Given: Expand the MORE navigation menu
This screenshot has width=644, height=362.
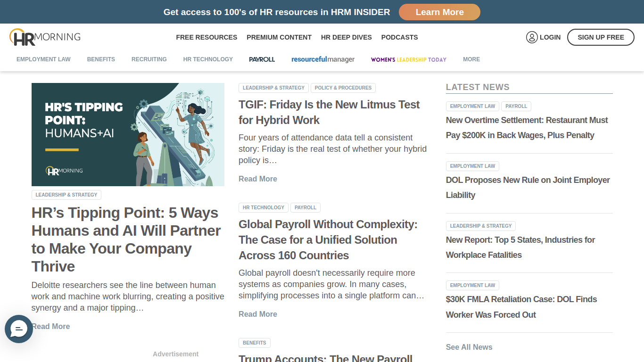Looking at the screenshot, I should 471,59.
